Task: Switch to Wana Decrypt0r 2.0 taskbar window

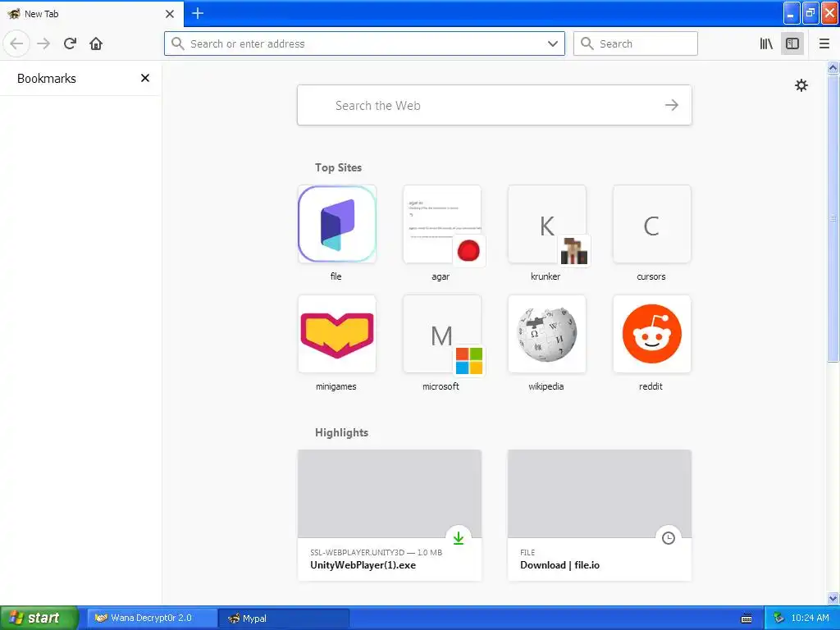Action: point(152,618)
